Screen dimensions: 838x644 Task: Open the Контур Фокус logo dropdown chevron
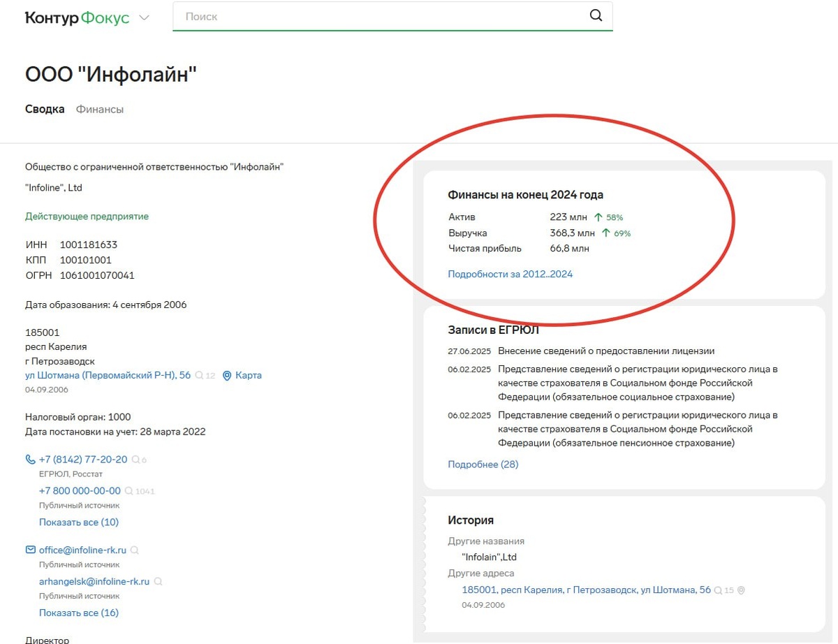click(x=145, y=17)
